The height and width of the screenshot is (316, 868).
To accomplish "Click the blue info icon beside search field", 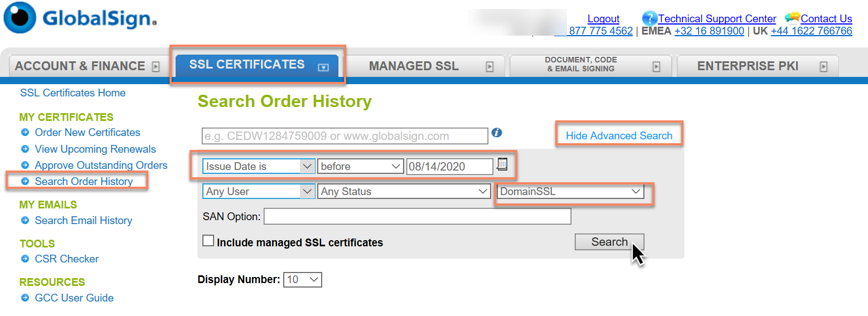I will (x=497, y=133).
